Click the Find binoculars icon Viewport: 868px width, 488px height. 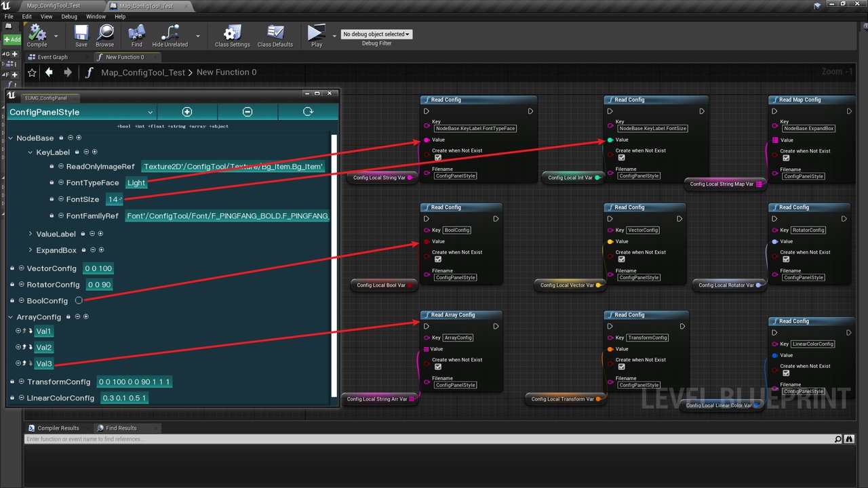tap(136, 33)
